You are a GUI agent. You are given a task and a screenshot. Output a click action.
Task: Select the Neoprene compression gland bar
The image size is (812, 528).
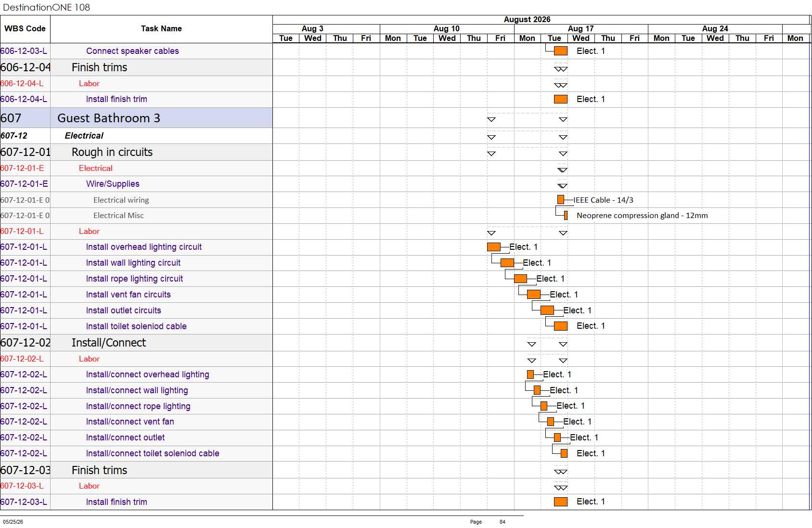[566, 216]
